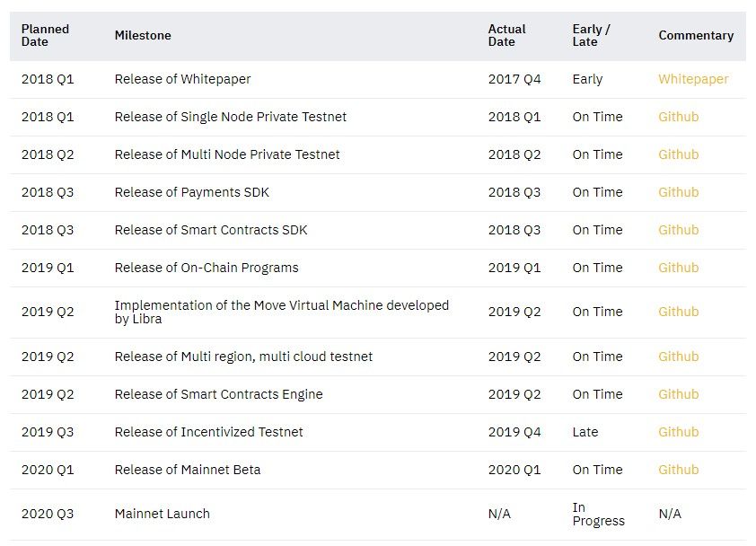The image size is (756, 546).
Task: Open Github link for Smart Contracts Engine
Action: (678, 394)
